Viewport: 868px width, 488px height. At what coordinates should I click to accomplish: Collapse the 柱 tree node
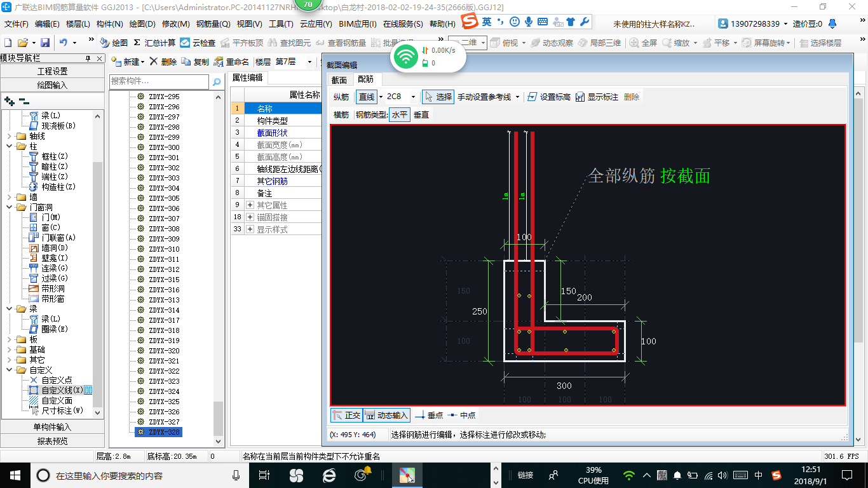pos(8,146)
